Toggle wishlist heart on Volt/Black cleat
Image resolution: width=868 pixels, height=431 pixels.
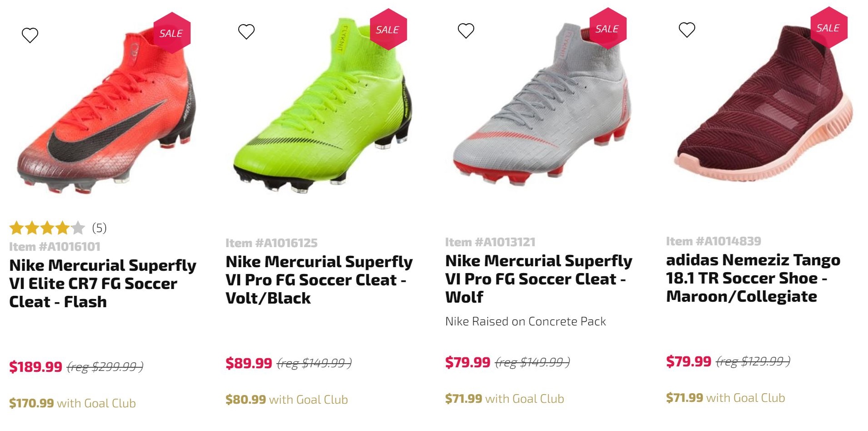pyautogui.click(x=246, y=31)
